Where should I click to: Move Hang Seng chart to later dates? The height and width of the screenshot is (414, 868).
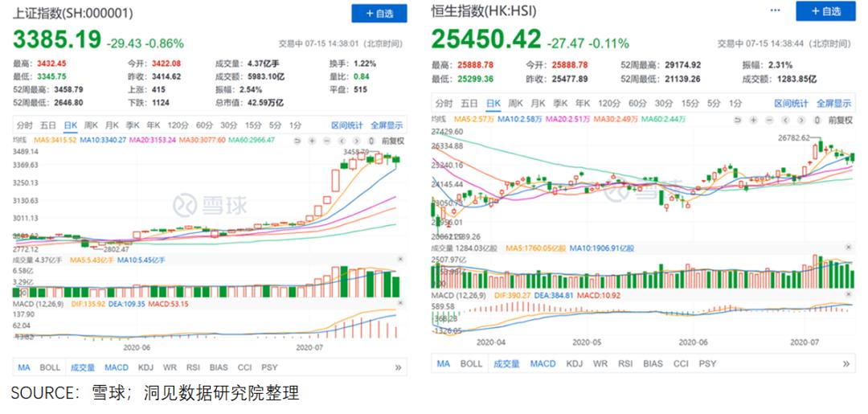(801, 120)
